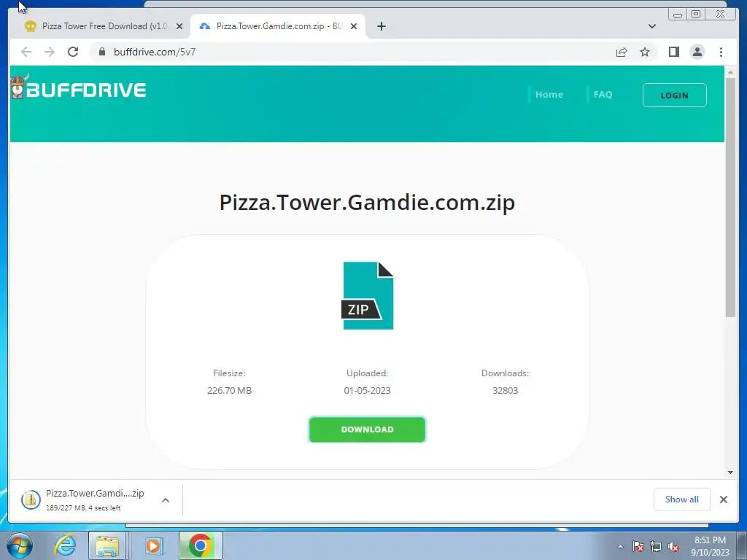Image resolution: width=747 pixels, height=560 pixels.
Task: Open the Chrome three-dot menu
Action: (x=721, y=52)
